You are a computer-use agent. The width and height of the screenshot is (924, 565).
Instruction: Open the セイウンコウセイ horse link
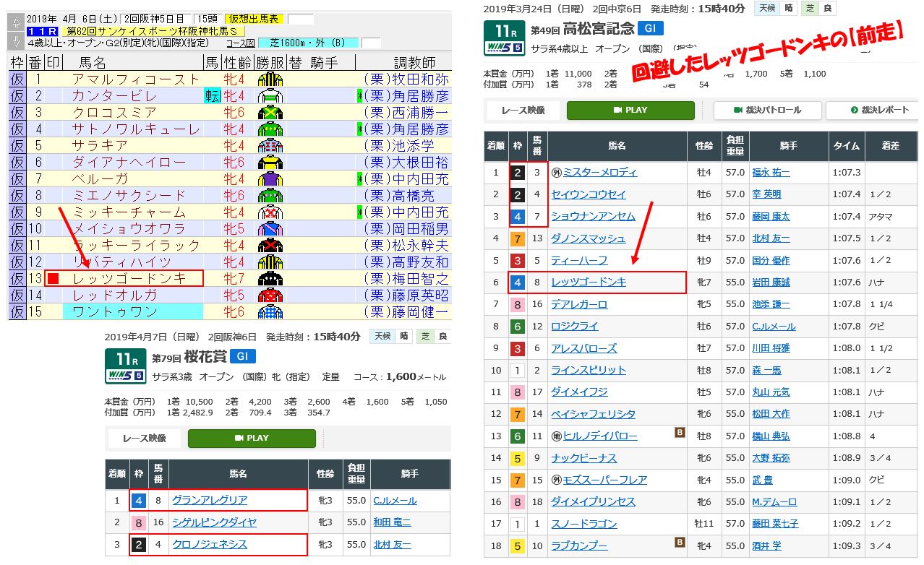point(589,194)
